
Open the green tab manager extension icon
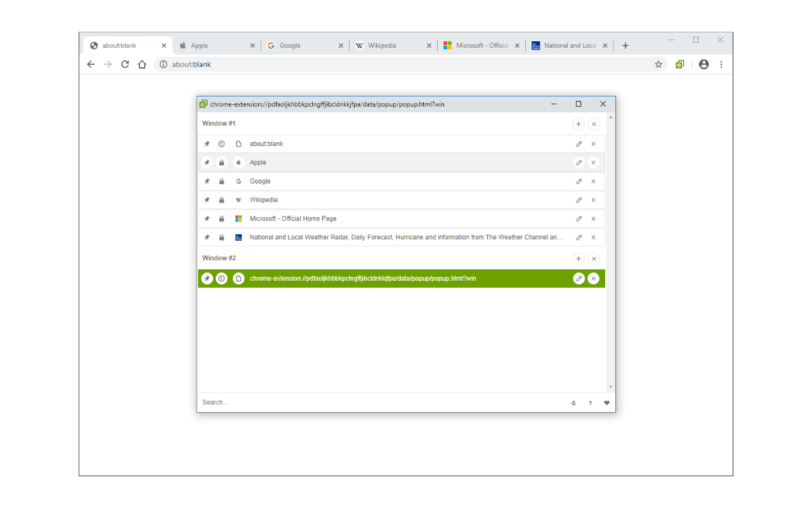680,64
